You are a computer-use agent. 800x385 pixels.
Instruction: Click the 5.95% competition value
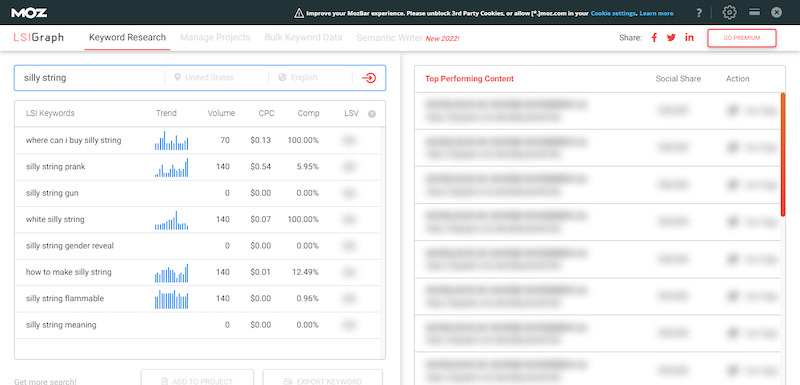pos(308,167)
